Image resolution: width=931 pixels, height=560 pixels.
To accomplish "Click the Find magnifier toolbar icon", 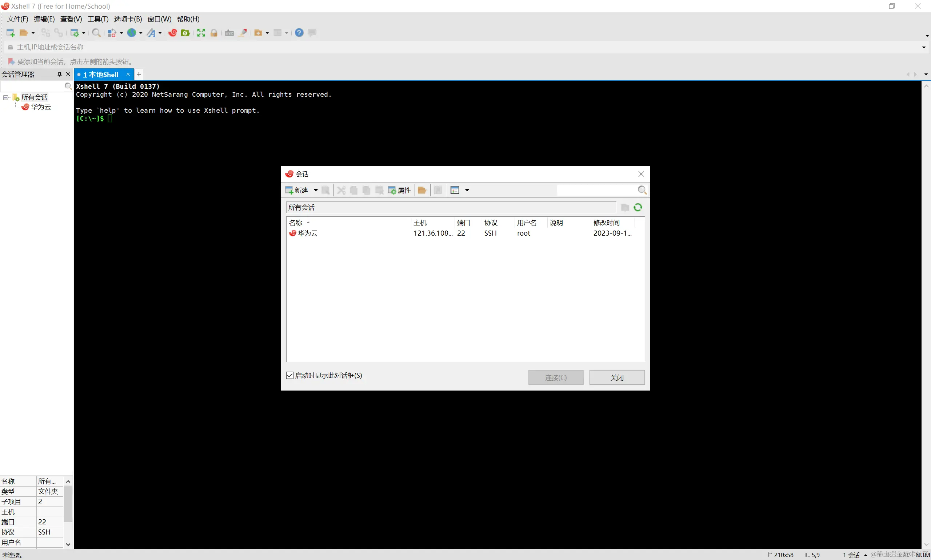I will point(96,33).
